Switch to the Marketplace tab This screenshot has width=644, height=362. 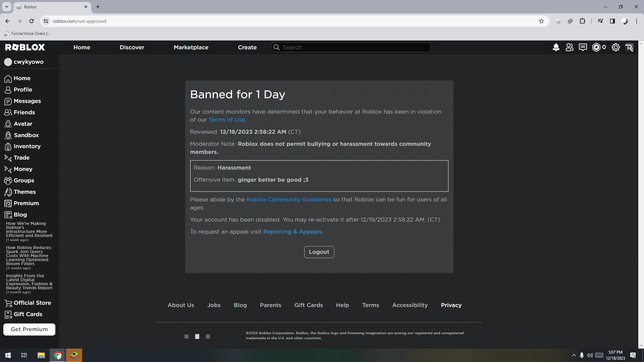pyautogui.click(x=191, y=47)
